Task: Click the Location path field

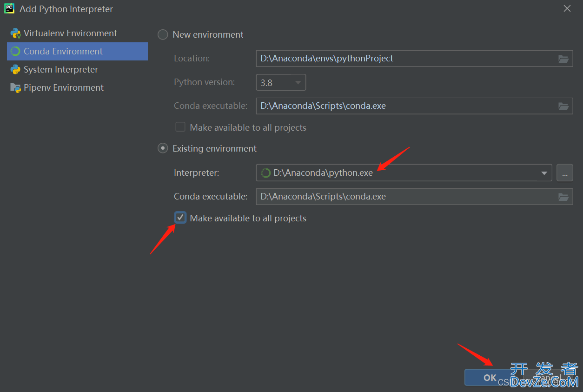Action: click(x=414, y=59)
